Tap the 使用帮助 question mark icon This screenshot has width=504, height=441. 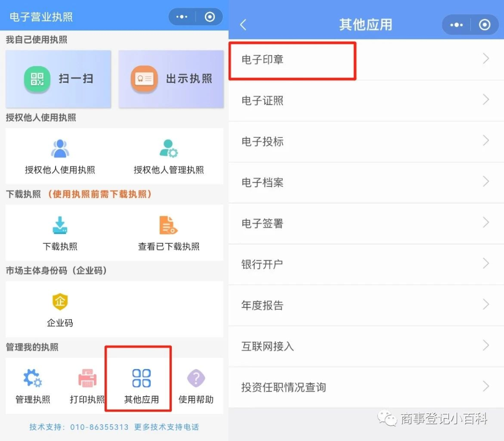pos(196,378)
